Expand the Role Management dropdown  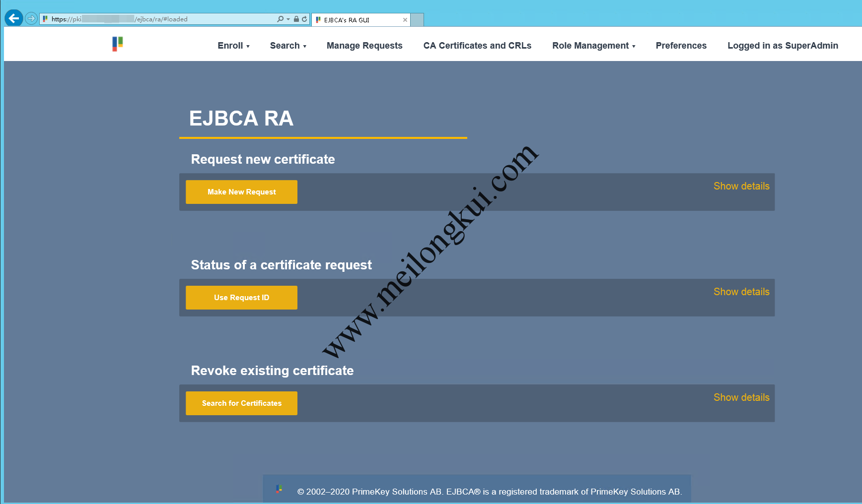point(594,46)
